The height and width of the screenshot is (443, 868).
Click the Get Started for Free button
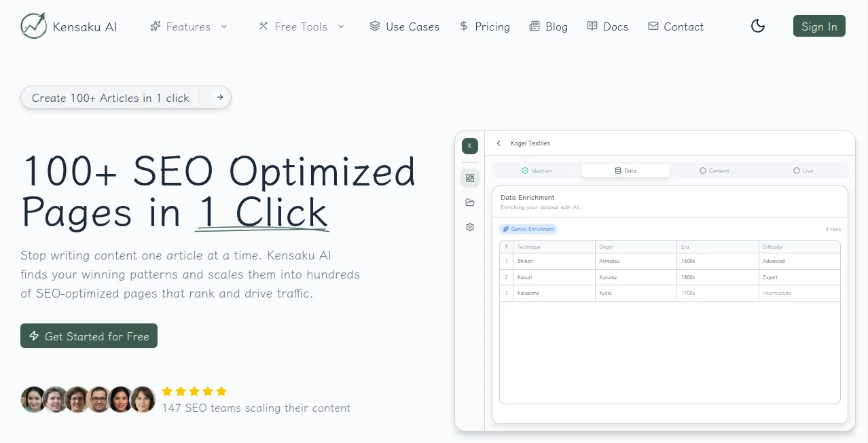click(88, 335)
